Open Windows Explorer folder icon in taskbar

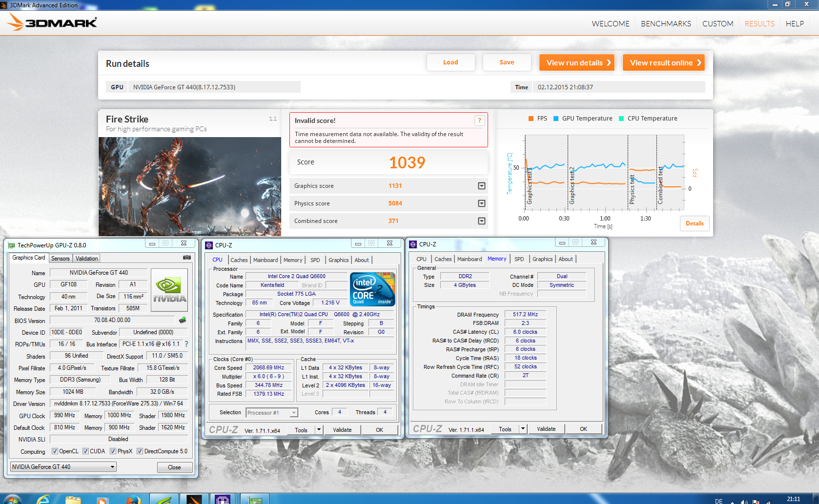coord(73,500)
